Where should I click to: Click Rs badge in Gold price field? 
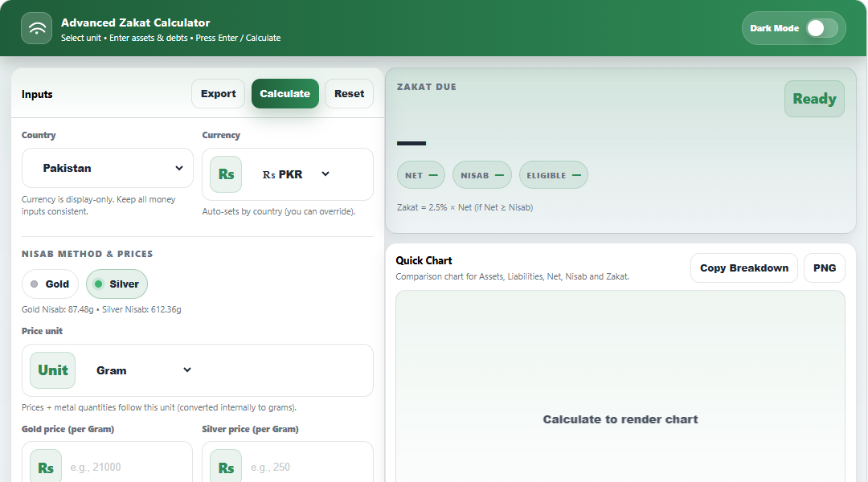46,467
